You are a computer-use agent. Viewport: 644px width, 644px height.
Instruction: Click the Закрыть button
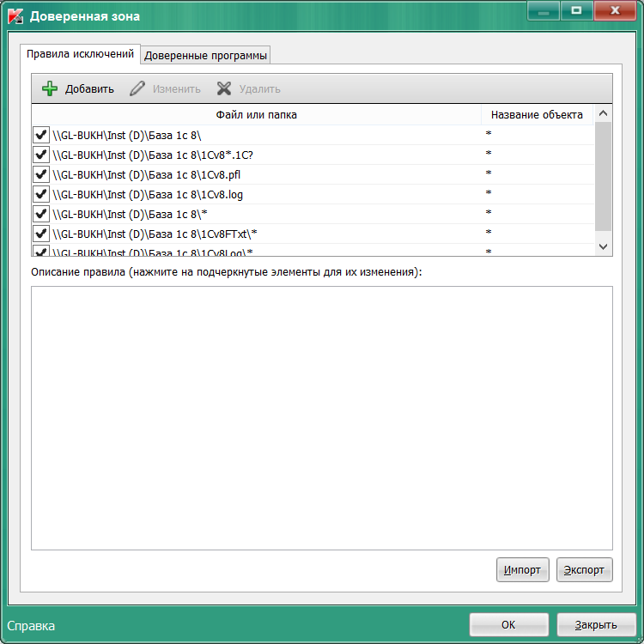point(596,625)
